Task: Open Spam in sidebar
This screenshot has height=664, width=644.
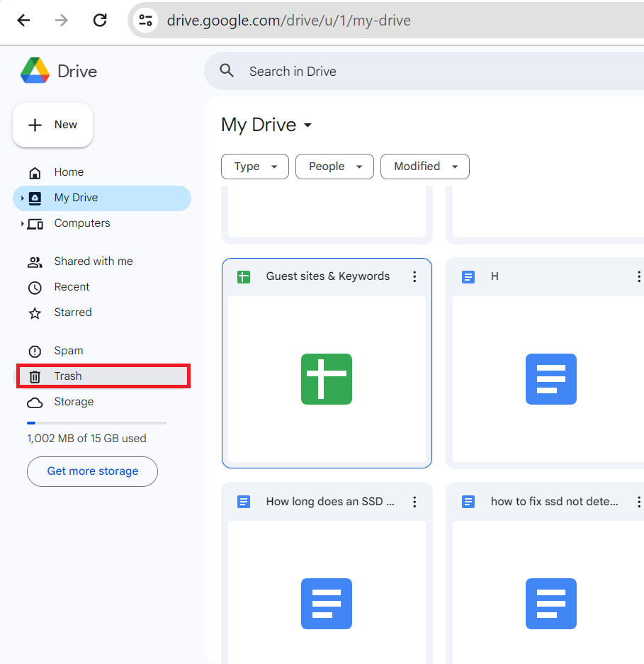Action: click(x=101, y=351)
